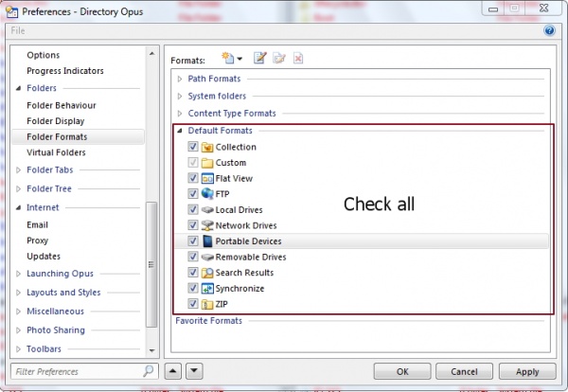Image resolution: width=568 pixels, height=392 pixels.
Task: Expand the Path Formats group
Action: pos(180,79)
